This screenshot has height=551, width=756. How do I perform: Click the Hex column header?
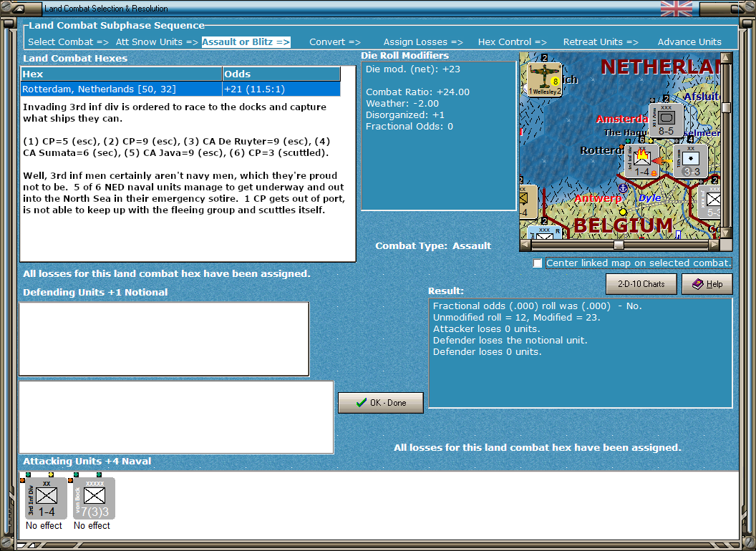point(121,74)
